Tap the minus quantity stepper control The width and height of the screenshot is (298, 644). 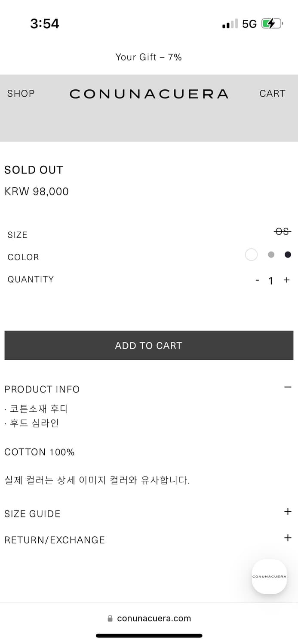(x=257, y=280)
